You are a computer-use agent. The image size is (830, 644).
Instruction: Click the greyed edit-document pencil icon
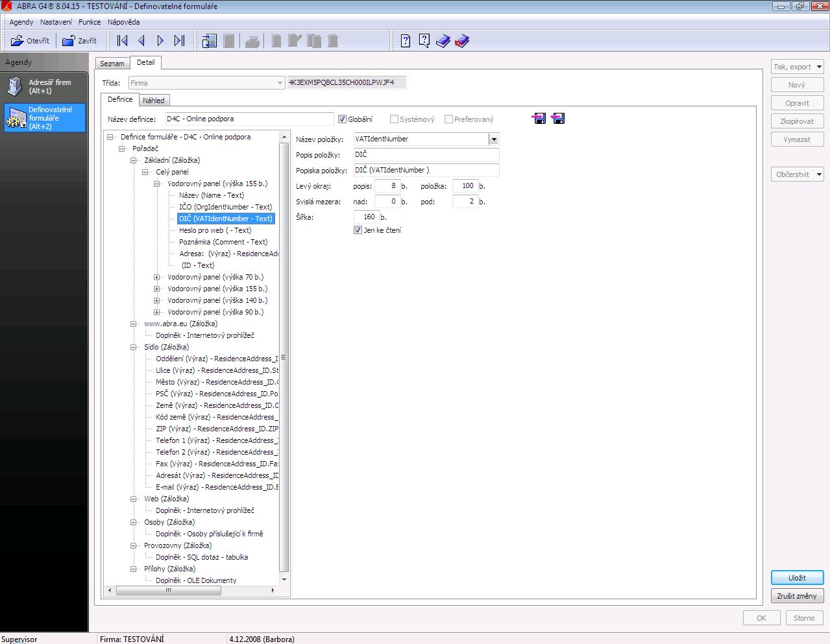pyautogui.click(x=295, y=41)
